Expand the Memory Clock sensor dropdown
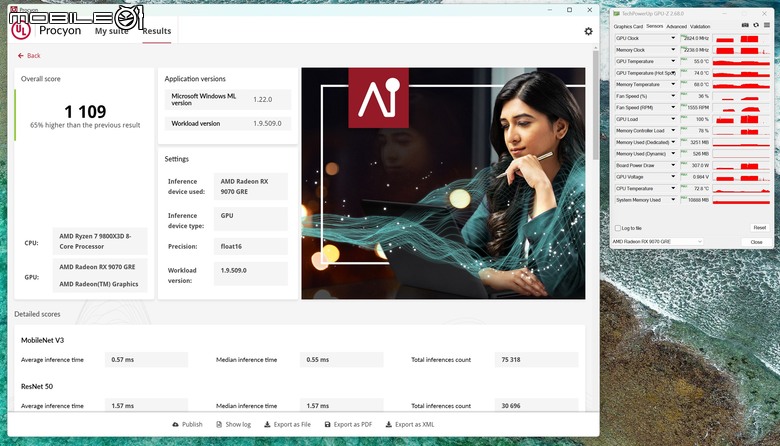The image size is (780, 446). tap(673, 50)
